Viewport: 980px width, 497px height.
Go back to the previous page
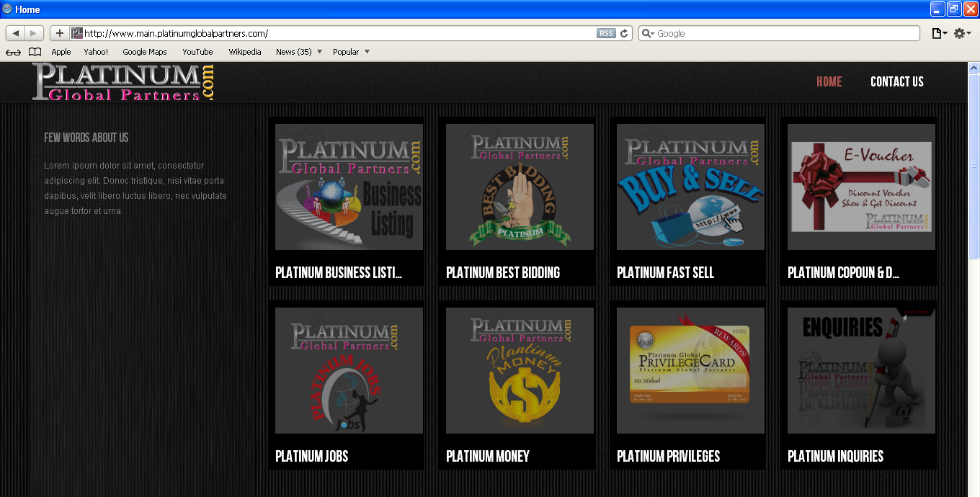pos(16,33)
